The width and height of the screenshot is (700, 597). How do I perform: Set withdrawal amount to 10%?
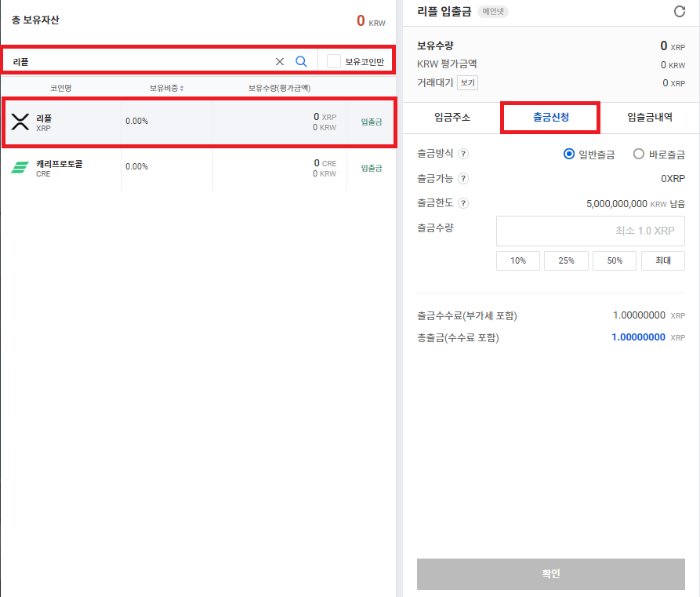point(518,260)
